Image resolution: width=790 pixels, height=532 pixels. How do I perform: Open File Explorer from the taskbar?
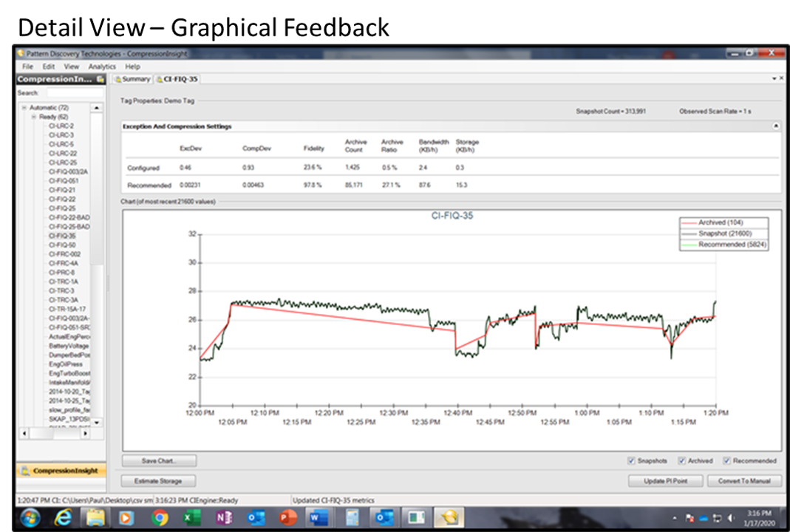click(95, 518)
